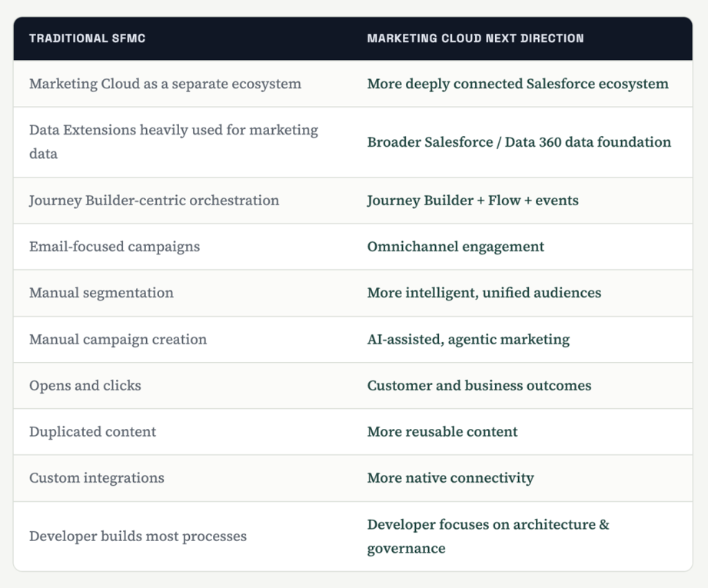The height and width of the screenshot is (588, 708).
Task: Select "Journey Builder-centric orchestration" cell
Action: (x=154, y=201)
